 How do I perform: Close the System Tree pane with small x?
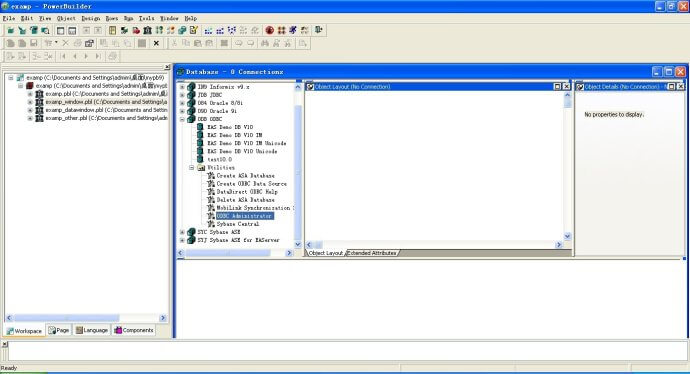pyautogui.click(x=167, y=67)
